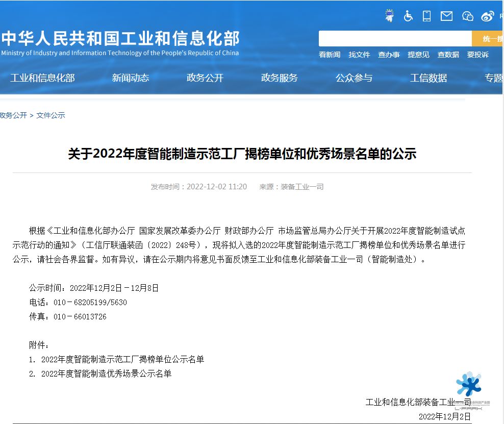Open the wheelchair accessibility mode icon

[x=408, y=16]
